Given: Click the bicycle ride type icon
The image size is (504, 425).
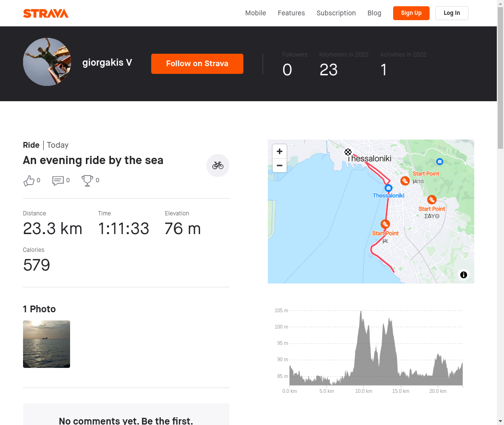Looking at the screenshot, I should coord(218,165).
